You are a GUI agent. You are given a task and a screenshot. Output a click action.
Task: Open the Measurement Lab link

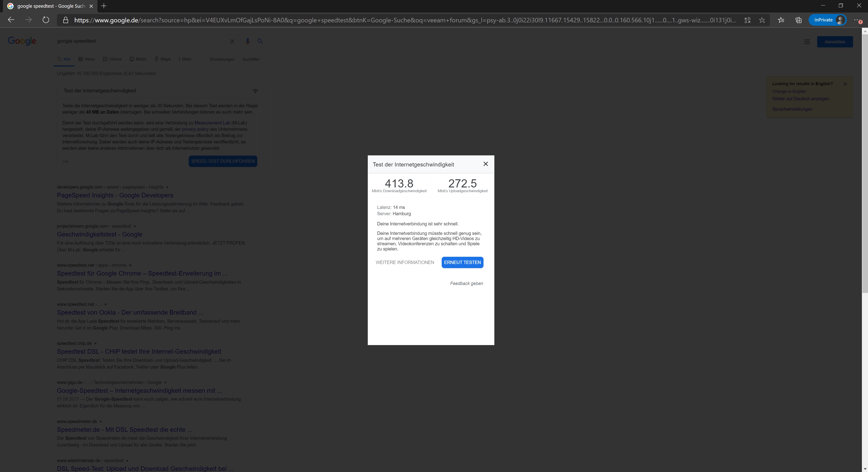click(x=212, y=123)
